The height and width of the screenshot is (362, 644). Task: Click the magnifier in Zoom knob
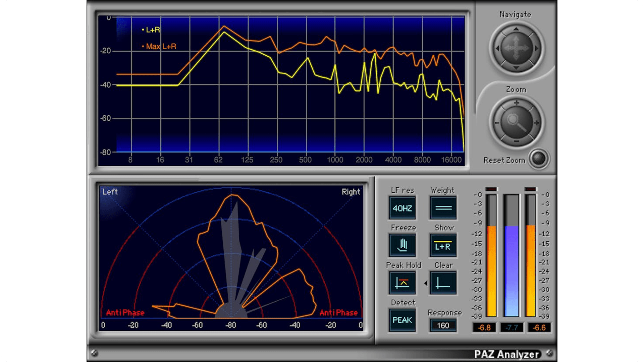click(x=517, y=123)
